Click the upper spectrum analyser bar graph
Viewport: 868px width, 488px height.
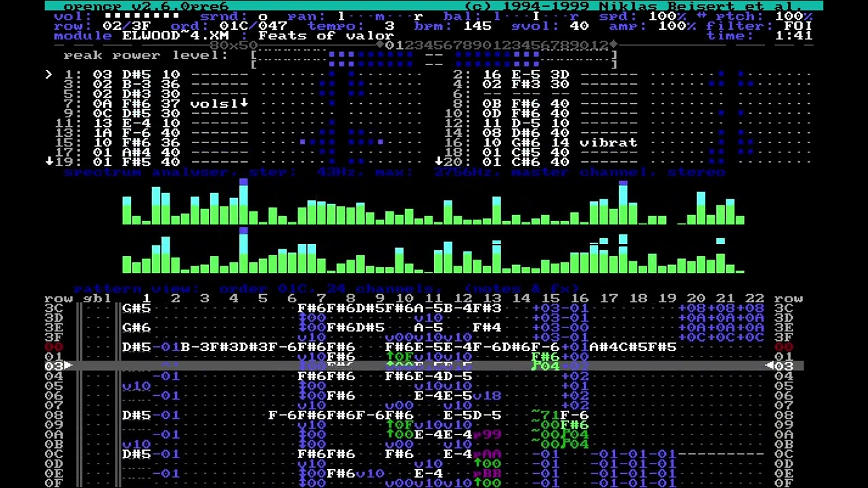pyautogui.click(x=433, y=202)
